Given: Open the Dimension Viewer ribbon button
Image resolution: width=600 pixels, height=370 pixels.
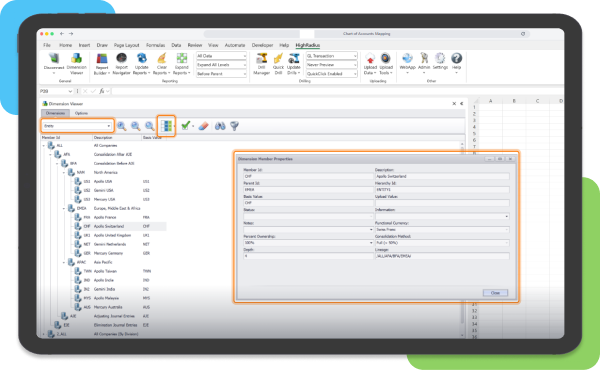Looking at the screenshot, I should click(x=77, y=63).
